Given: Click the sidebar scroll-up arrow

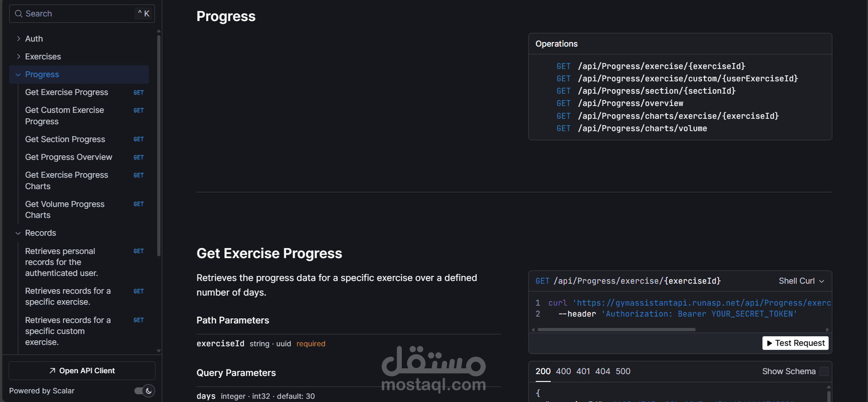Looking at the screenshot, I should tap(159, 32).
